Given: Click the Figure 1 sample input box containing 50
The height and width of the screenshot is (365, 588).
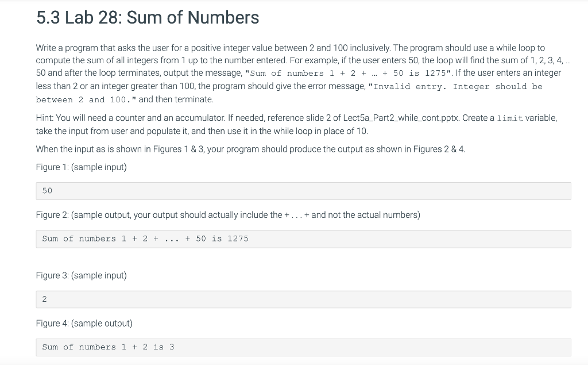Looking at the screenshot, I should [303, 191].
